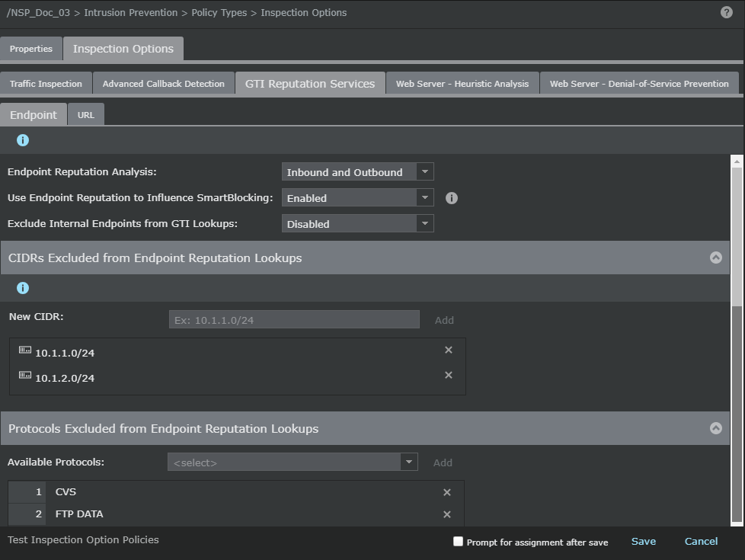745x560 pixels.
Task: Click the SmartBlocking info icon
Action: [452, 198]
